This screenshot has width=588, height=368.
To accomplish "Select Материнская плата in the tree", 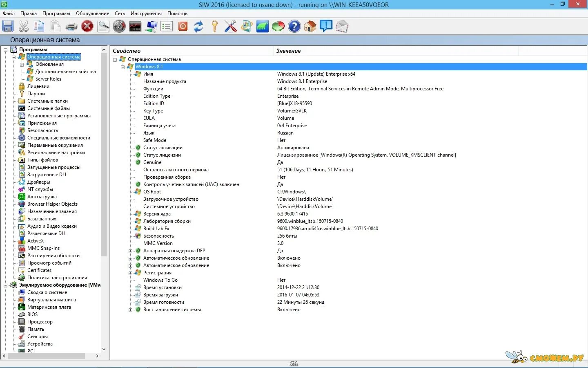I will (49, 307).
